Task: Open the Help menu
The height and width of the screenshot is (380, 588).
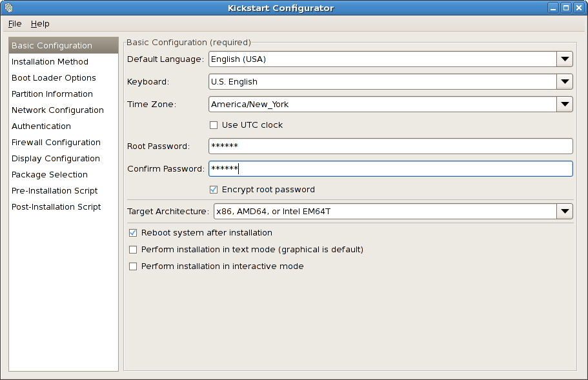Action: point(40,24)
